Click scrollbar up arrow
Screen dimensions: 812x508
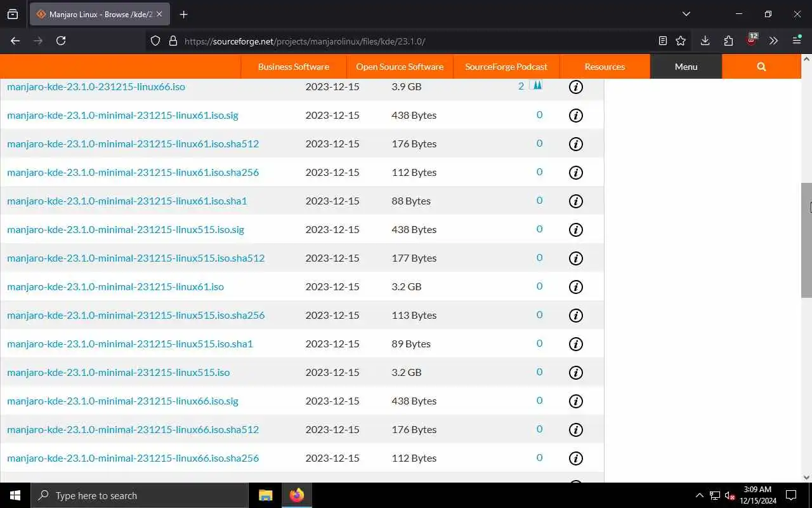tap(806, 59)
